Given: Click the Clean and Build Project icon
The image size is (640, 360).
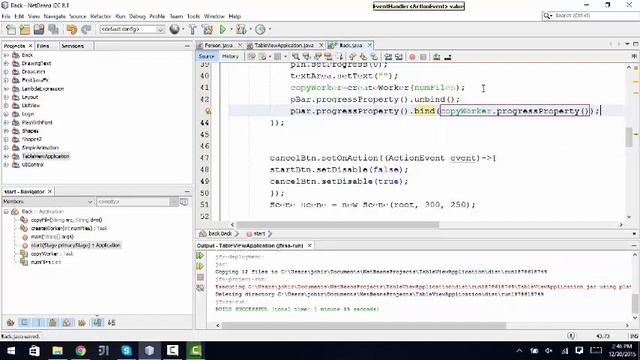Looking at the screenshot, I should 207,29.
